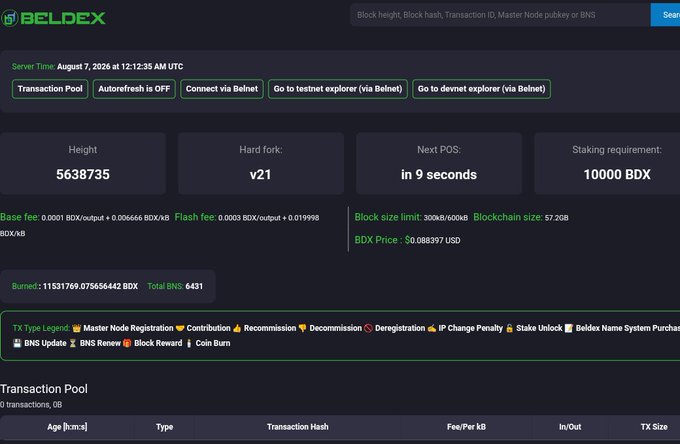Click the Fee/Per kB column header
Viewport: 680px width, 444px height.
click(x=466, y=427)
